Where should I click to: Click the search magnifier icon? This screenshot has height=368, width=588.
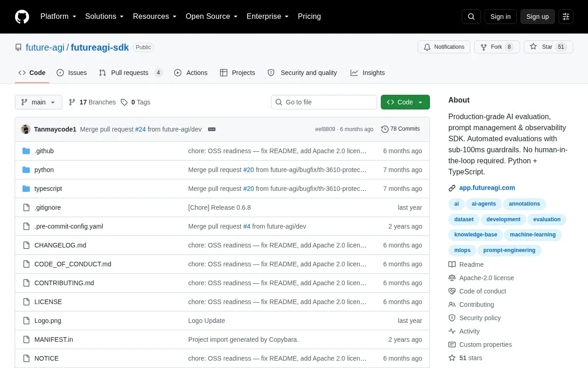[471, 17]
